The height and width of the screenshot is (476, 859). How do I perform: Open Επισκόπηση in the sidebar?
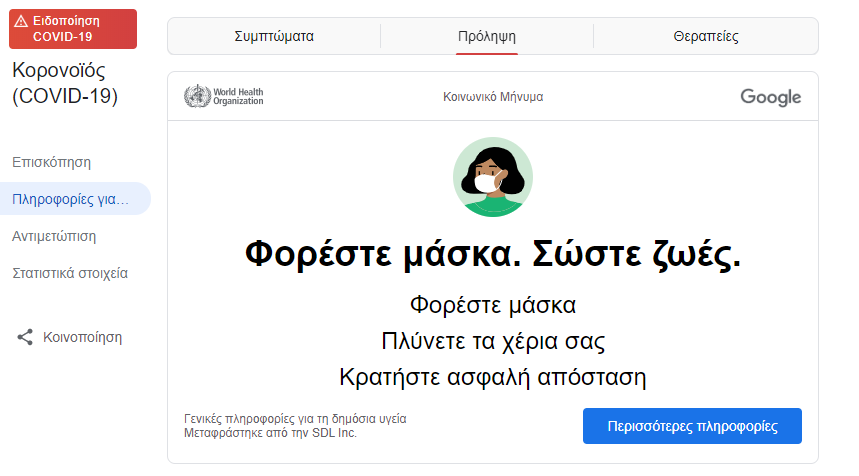pyautogui.click(x=51, y=162)
